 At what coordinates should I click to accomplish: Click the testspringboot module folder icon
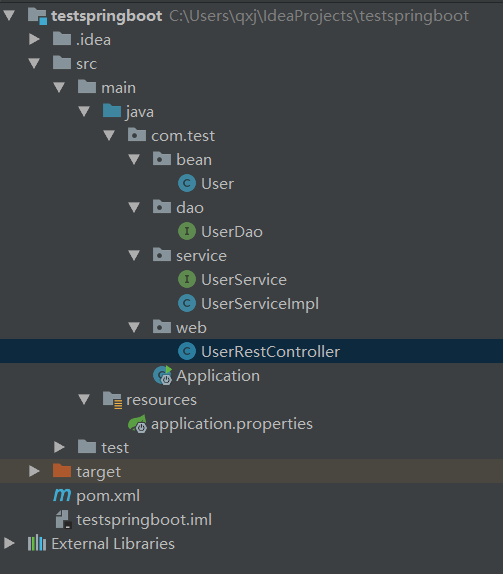pyautogui.click(x=37, y=16)
